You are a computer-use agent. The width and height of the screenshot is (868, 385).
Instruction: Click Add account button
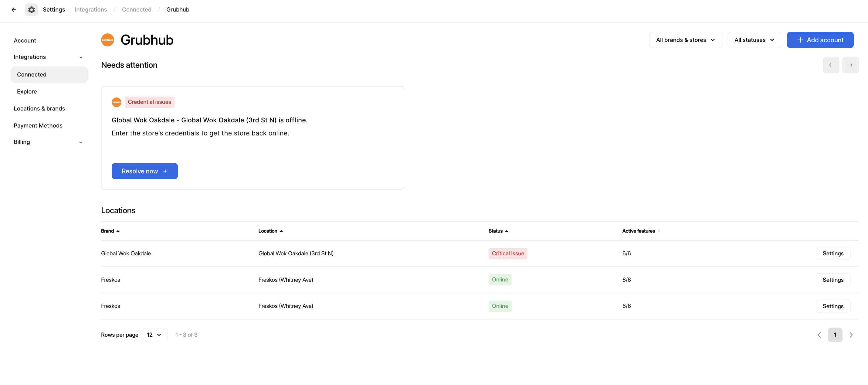[820, 40]
